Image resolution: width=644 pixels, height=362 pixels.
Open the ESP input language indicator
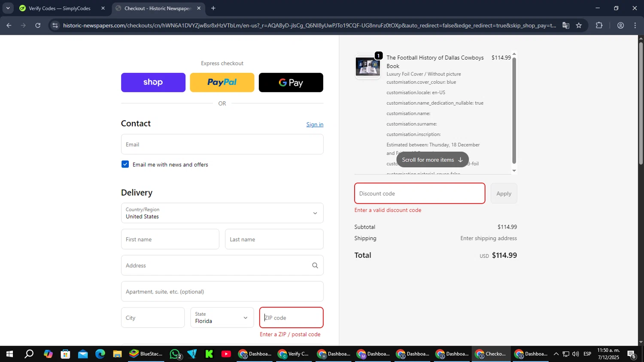point(587,354)
